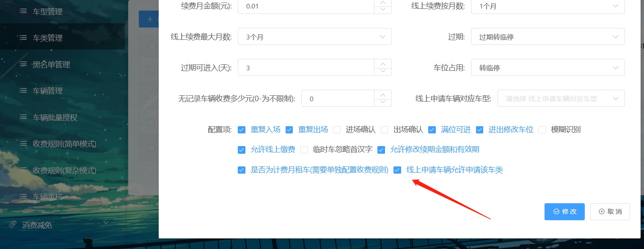Click blue add button behind dialog

click(x=149, y=19)
